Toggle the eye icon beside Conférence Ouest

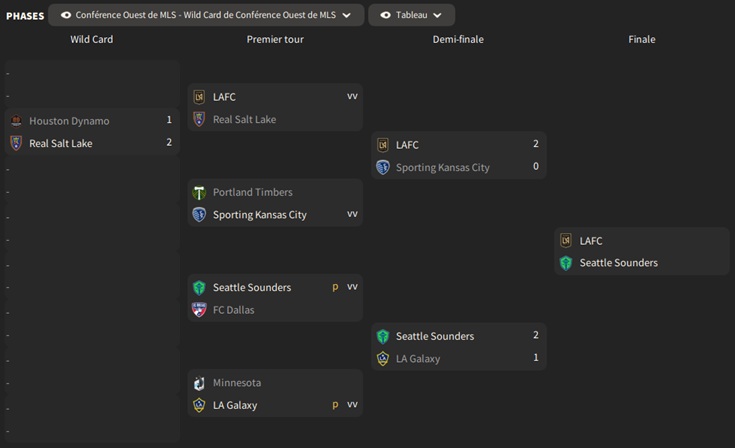tap(66, 15)
